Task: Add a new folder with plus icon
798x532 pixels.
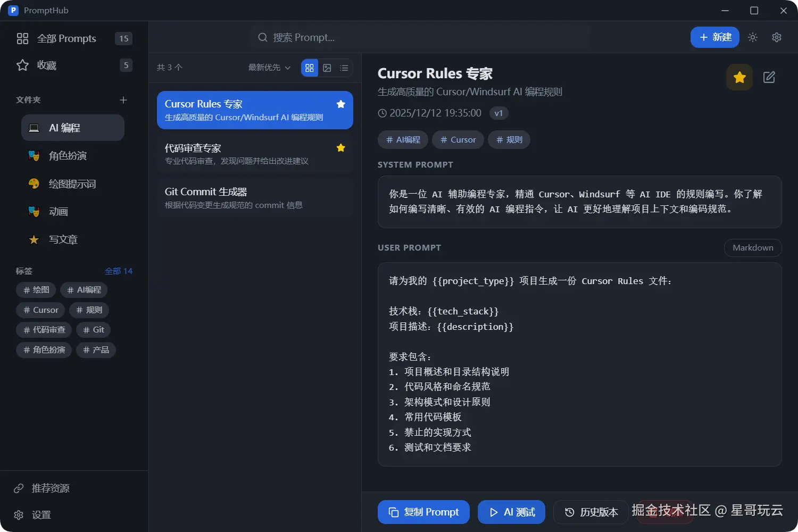Action: pyautogui.click(x=123, y=100)
